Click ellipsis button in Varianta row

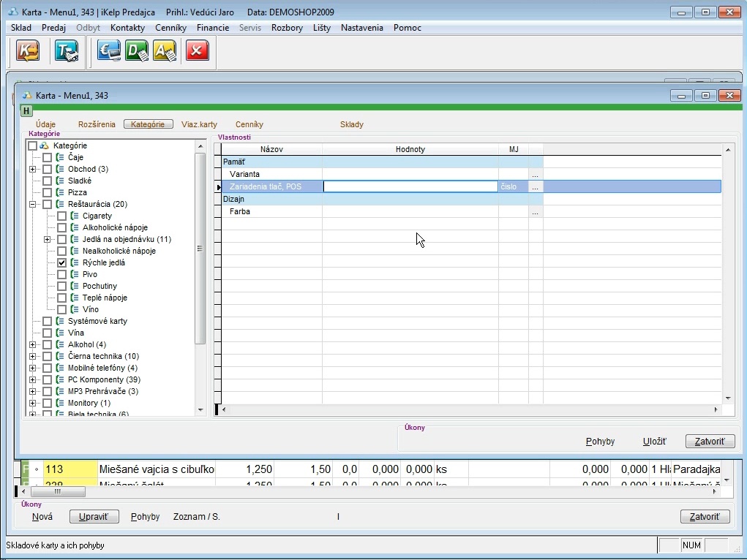click(536, 175)
